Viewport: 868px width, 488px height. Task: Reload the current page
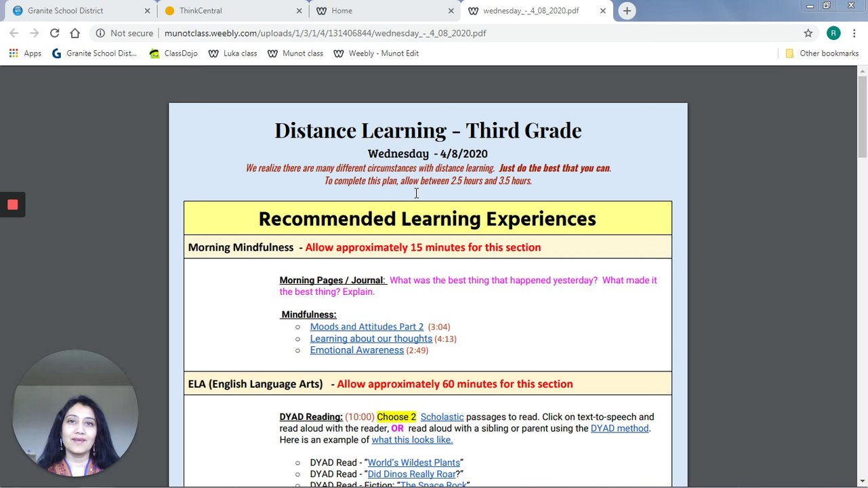(x=55, y=33)
